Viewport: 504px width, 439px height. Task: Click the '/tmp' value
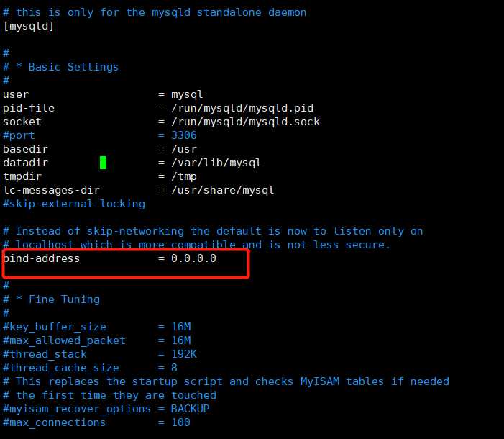click(x=183, y=176)
